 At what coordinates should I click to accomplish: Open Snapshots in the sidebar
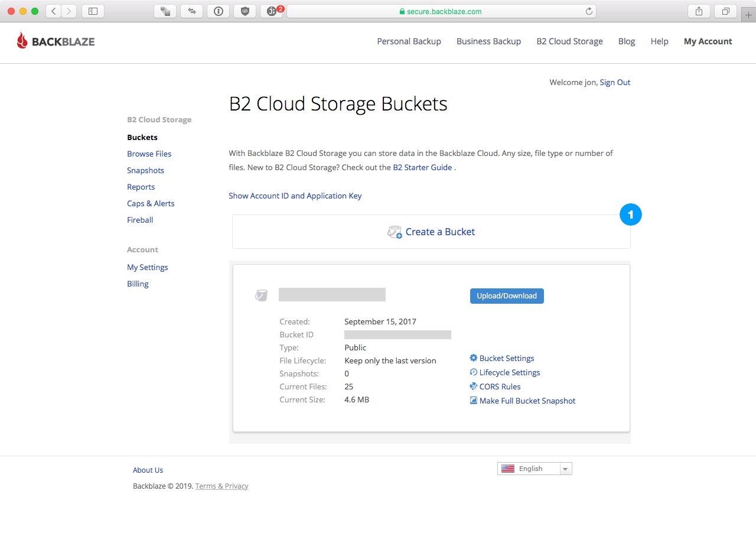pyautogui.click(x=146, y=170)
